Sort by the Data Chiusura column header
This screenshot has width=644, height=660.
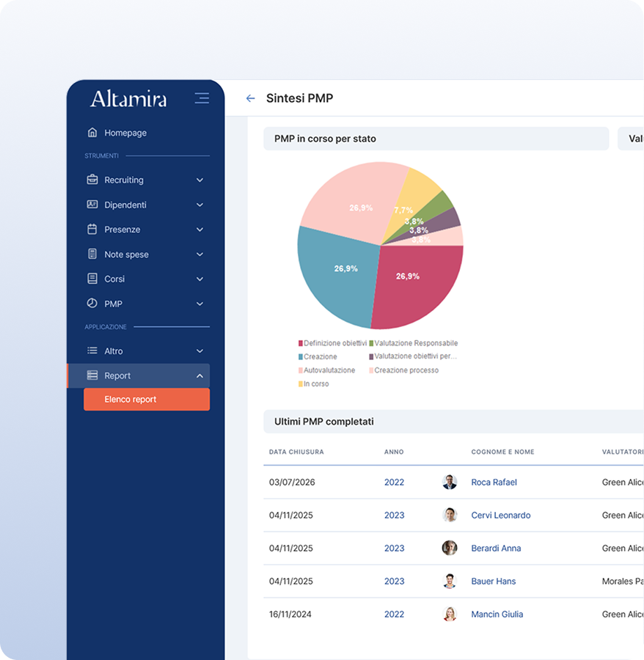tap(296, 452)
